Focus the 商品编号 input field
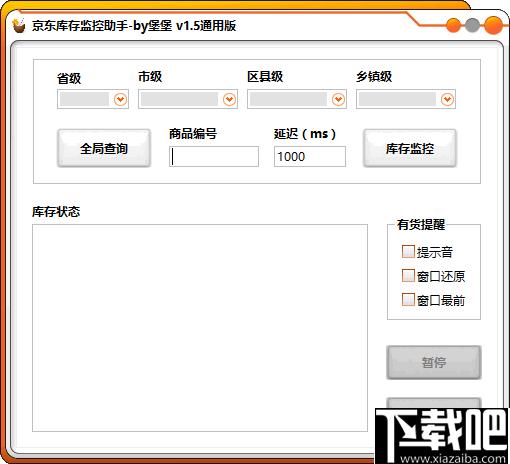This screenshot has width=510, height=464. point(214,156)
